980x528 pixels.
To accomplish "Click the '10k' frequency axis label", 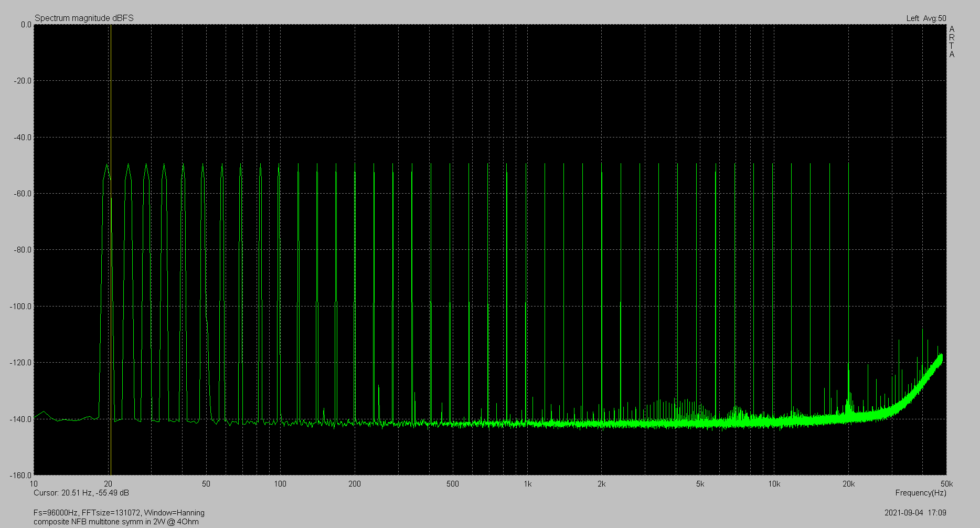I will (774, 484).
